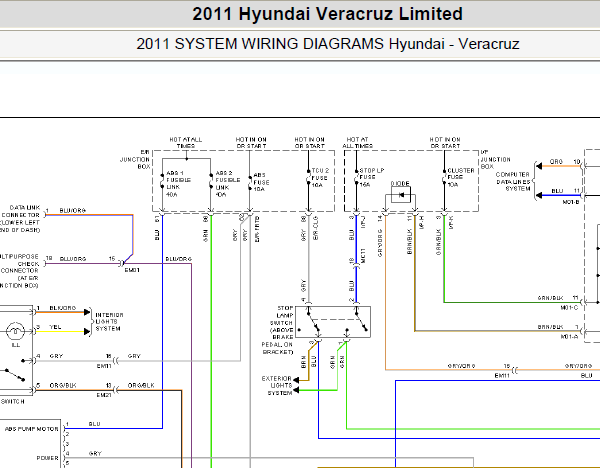Click the 'I/P-H' vertical label
This screenshot has height=468, width=600.
point(422,222)
